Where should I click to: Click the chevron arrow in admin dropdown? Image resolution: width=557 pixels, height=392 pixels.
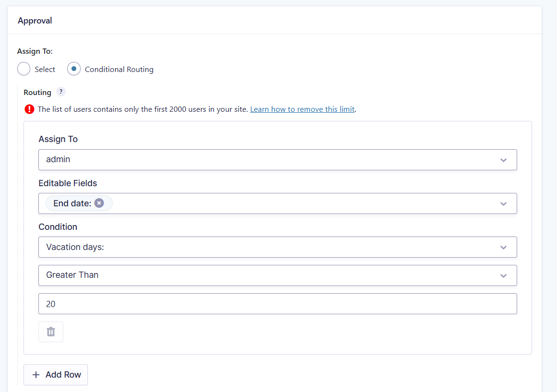pyautogui.click(x=503, y=160)
